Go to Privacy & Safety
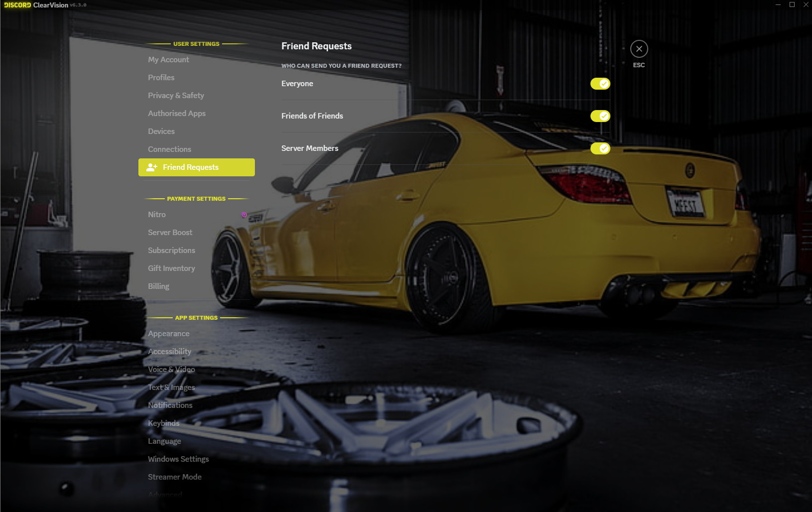The width and height of the screenshot is (812, 512). coord(197,96)
